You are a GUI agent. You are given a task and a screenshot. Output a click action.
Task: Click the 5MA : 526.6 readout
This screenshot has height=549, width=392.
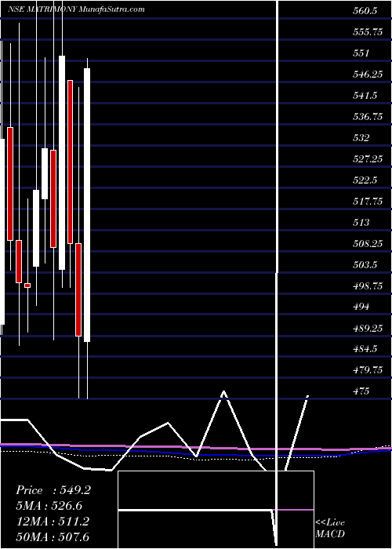pyautogui.click(x=49, y=506)
